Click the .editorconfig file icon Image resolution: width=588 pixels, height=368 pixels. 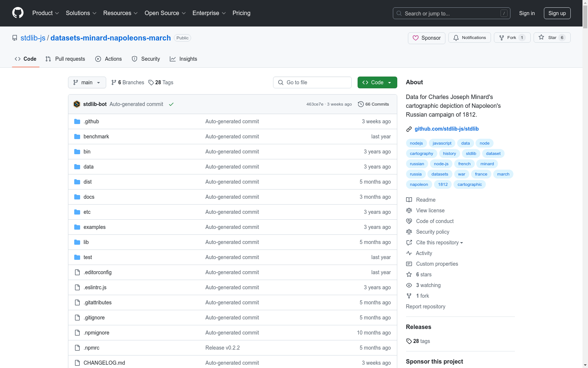pyautogui.click(x=77, y=272)
